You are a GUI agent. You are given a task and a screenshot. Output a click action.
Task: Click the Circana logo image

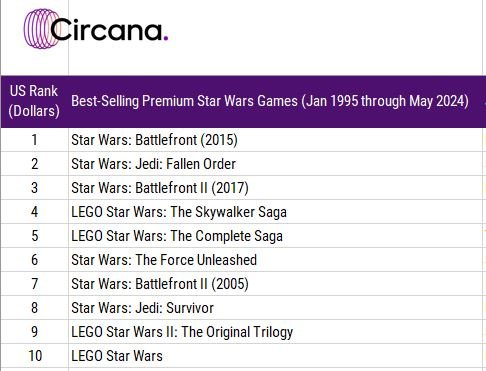point(96,29)
